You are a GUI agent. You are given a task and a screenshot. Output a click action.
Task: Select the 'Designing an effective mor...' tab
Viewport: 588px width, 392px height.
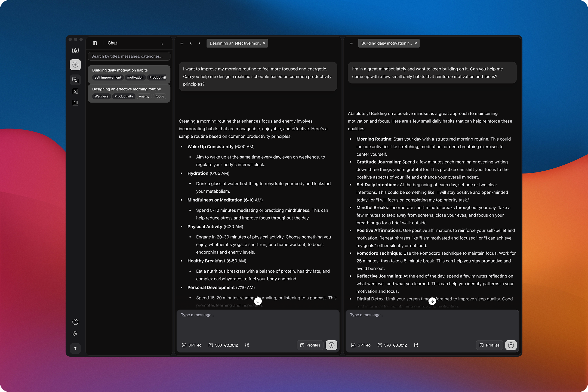(235, 43)
